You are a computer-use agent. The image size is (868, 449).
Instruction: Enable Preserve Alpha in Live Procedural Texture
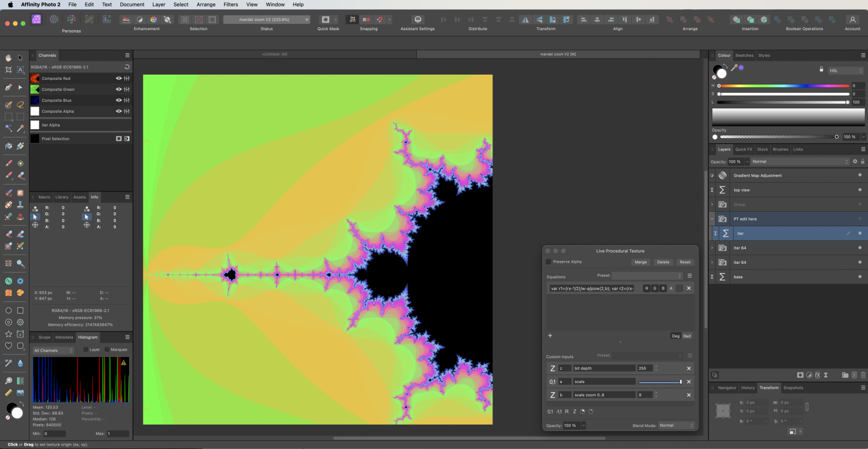click(548, 262)
